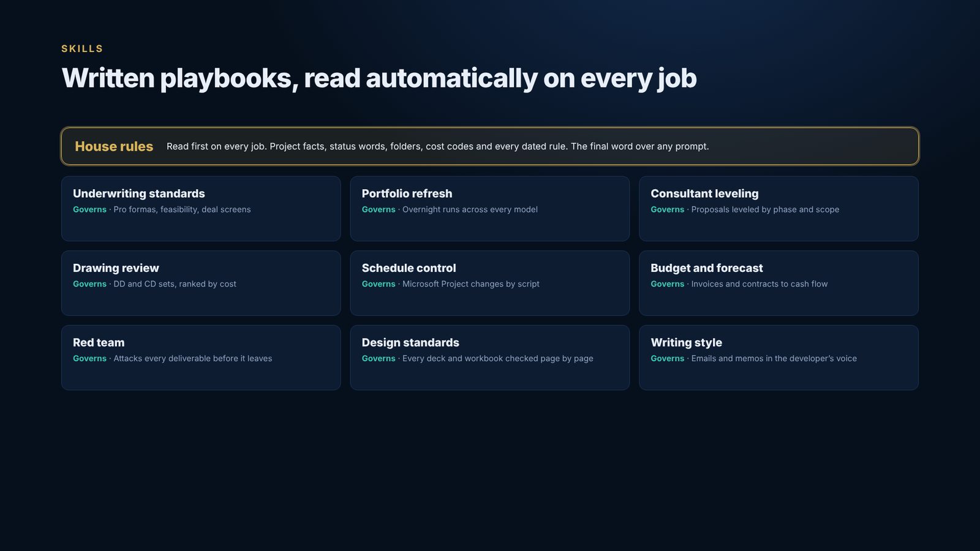Choose the Budget and forecast card

(x=778, y=283)
